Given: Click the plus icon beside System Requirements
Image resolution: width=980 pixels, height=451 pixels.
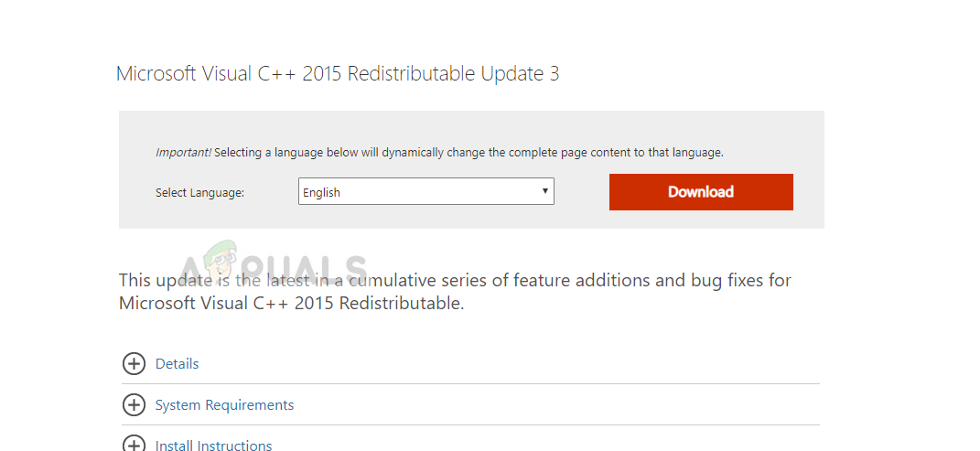Looking at the screenshot, I should coord(134,404).
